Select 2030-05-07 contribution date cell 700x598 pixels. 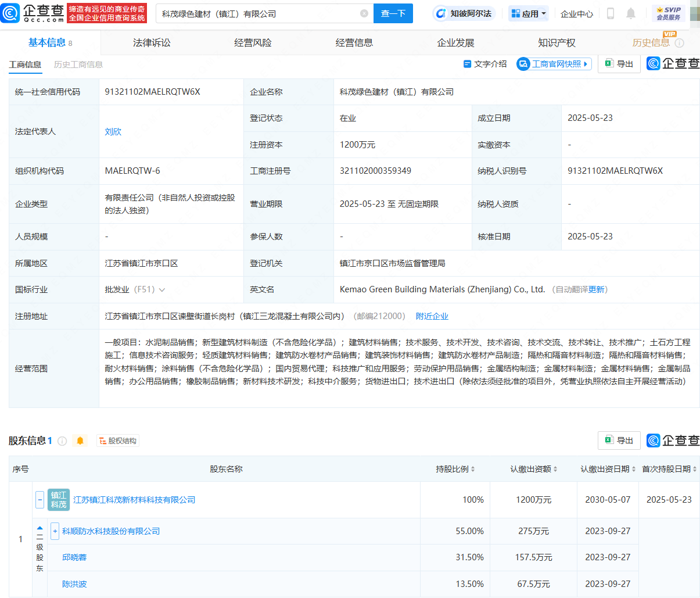[608, 500]
